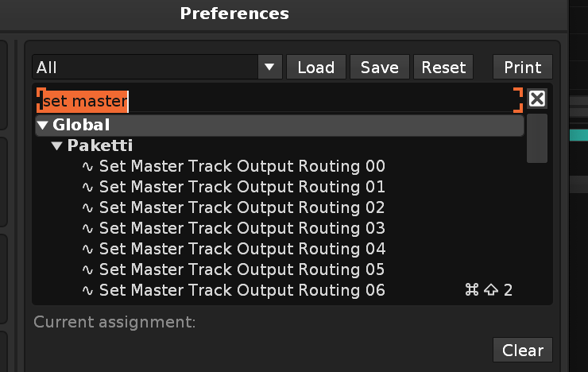The width and height of the screenshot is (588, 372).
Task: Select Set Master Track Output Routing 06
Action: (x=242, y=290)
